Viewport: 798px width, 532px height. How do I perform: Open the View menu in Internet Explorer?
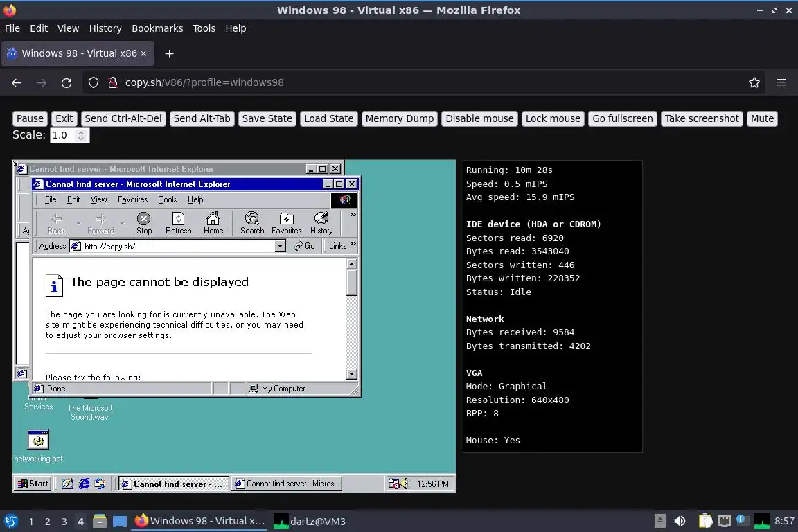coord(99,199)
